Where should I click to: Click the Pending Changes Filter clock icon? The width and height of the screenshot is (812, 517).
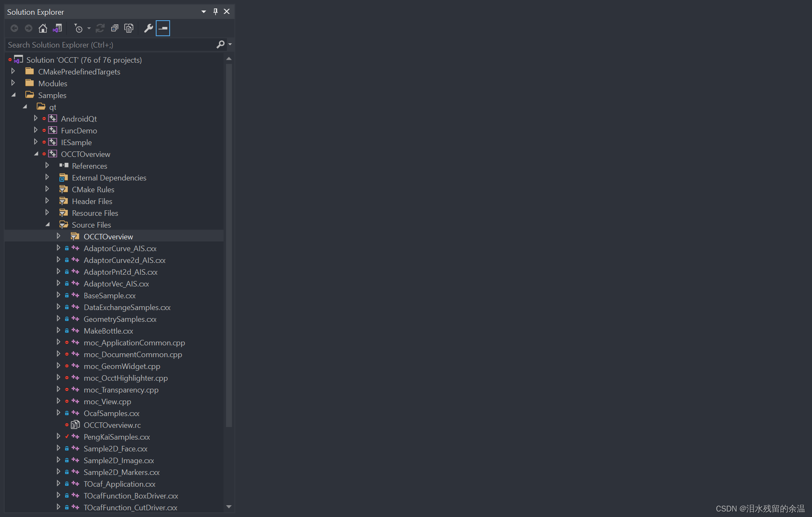pos(78,28)
